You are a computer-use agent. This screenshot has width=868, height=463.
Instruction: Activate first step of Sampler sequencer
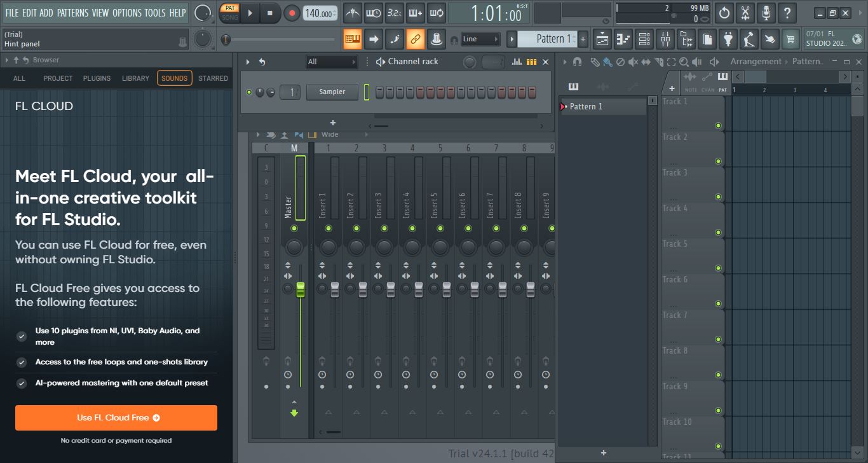coord(379,92)
